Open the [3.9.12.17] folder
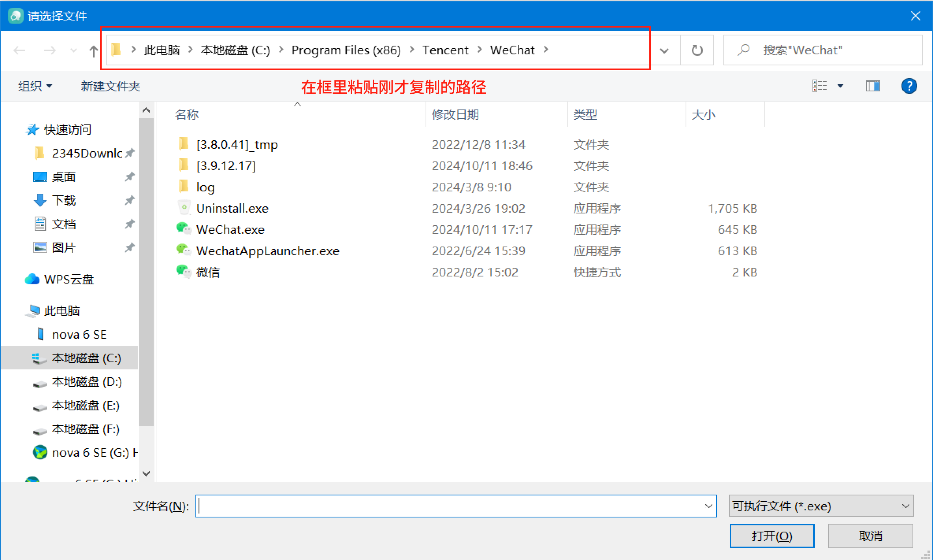This screenshot has width=933, height=560. pos(226,166)
